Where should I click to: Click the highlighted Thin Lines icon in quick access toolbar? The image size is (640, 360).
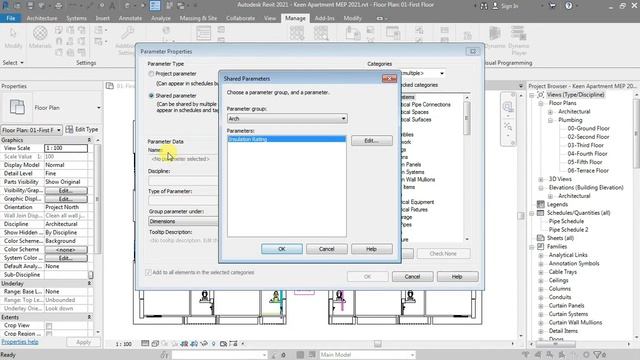[155, 6]
